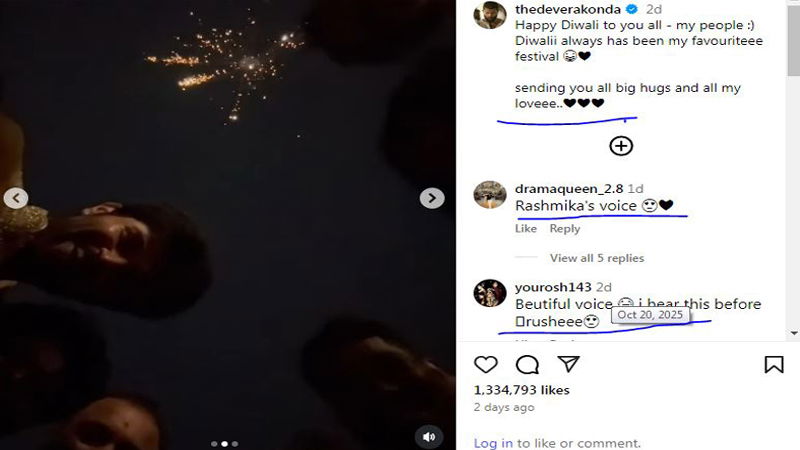Like the post with heart icon

(x=485, y=365)
